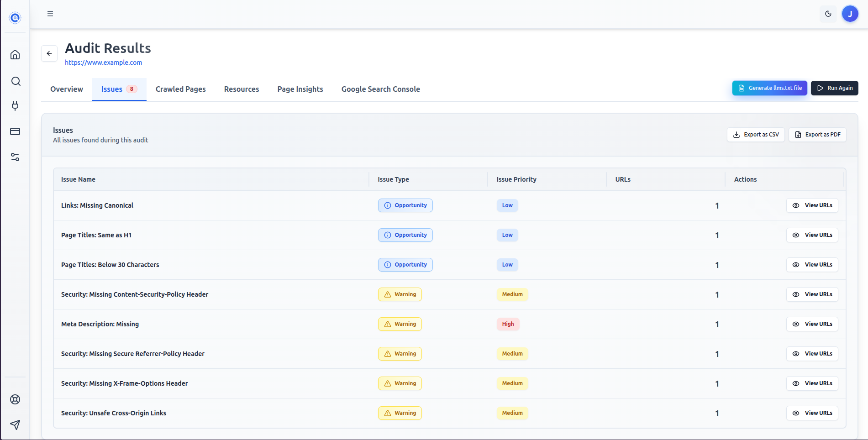Screen dimensions: 868x440
Task: Click the paper plane feedback icon
Action: (15, 424)
